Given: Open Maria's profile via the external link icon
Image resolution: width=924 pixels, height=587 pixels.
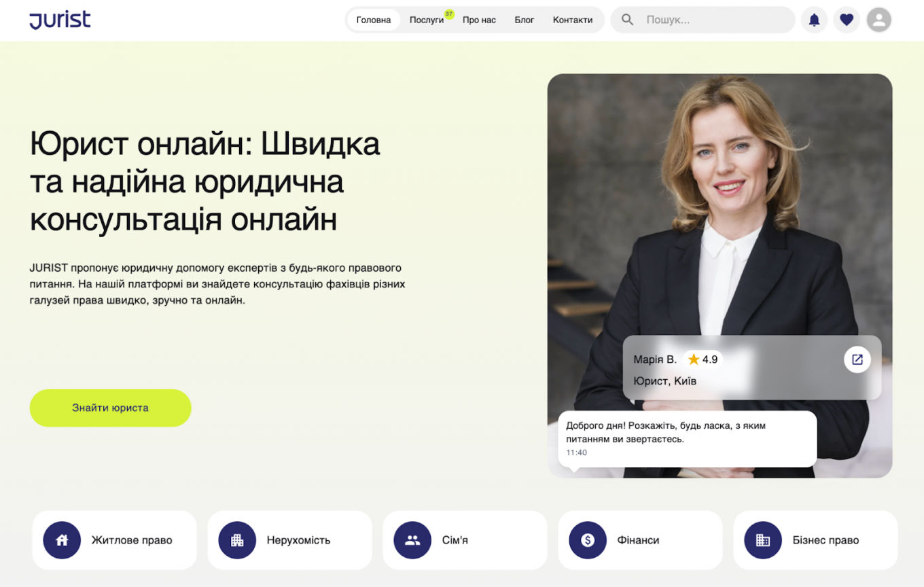Looking at the screenshot, I should pyautogui.click(x=857, y=359).
